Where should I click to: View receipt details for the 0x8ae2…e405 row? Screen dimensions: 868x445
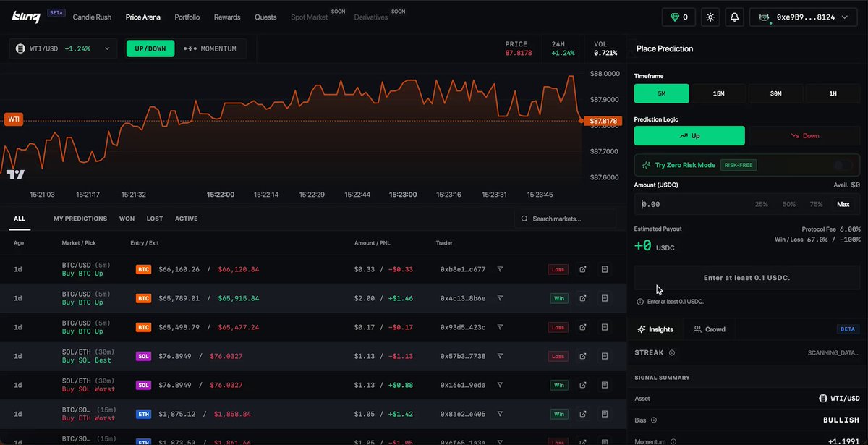[x=605, y=414]
